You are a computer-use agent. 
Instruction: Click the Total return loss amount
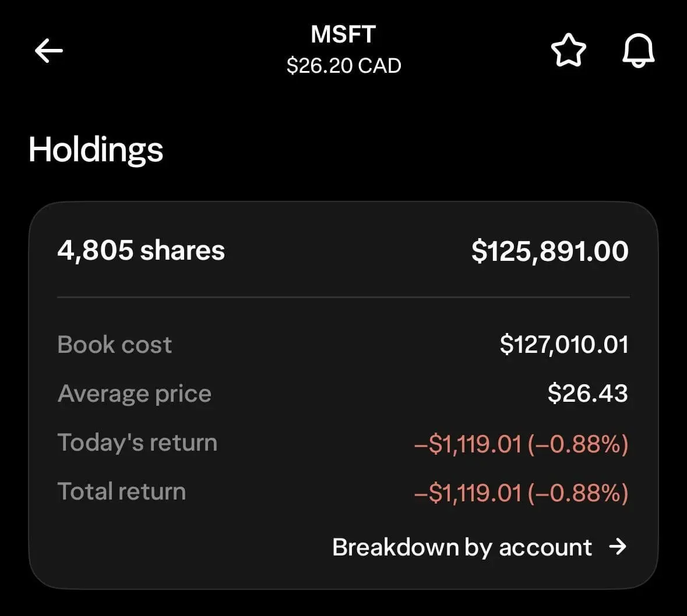coord(521,493)
